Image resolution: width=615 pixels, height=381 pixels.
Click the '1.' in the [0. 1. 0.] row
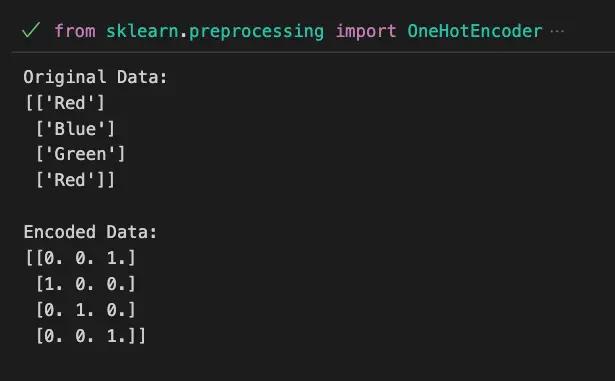(x=85, y=310)
